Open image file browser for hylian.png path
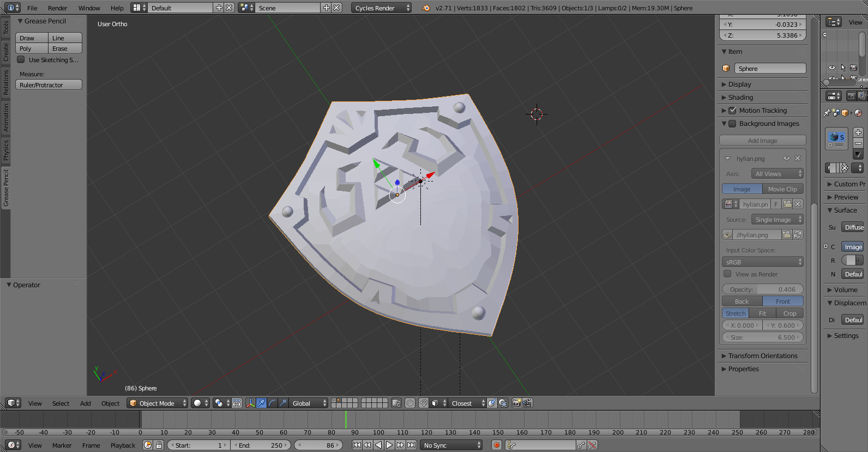 coord(787,234)
